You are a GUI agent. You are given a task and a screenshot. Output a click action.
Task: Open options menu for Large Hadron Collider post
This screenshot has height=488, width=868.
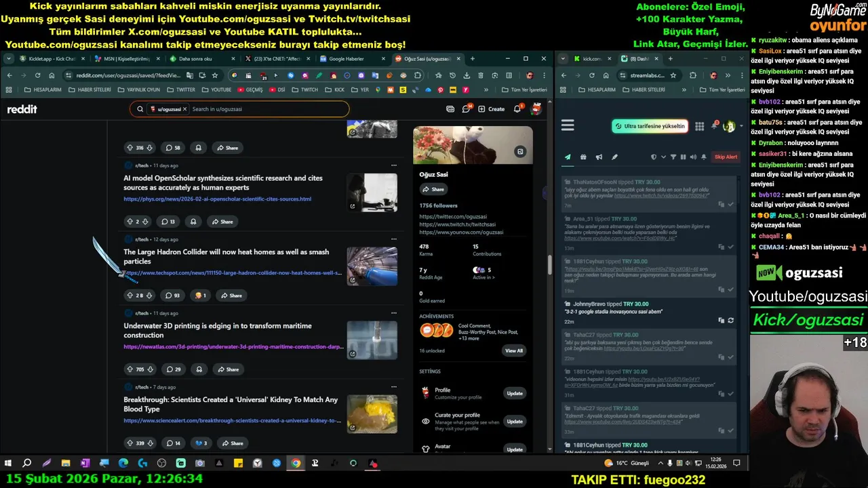pos(393,239)
